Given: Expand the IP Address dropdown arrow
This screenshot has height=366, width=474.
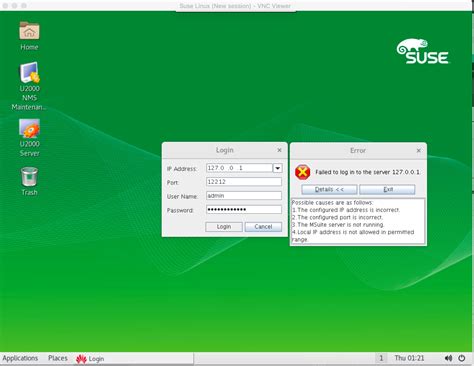Looking at the screenshot, I should pos(277,168).
